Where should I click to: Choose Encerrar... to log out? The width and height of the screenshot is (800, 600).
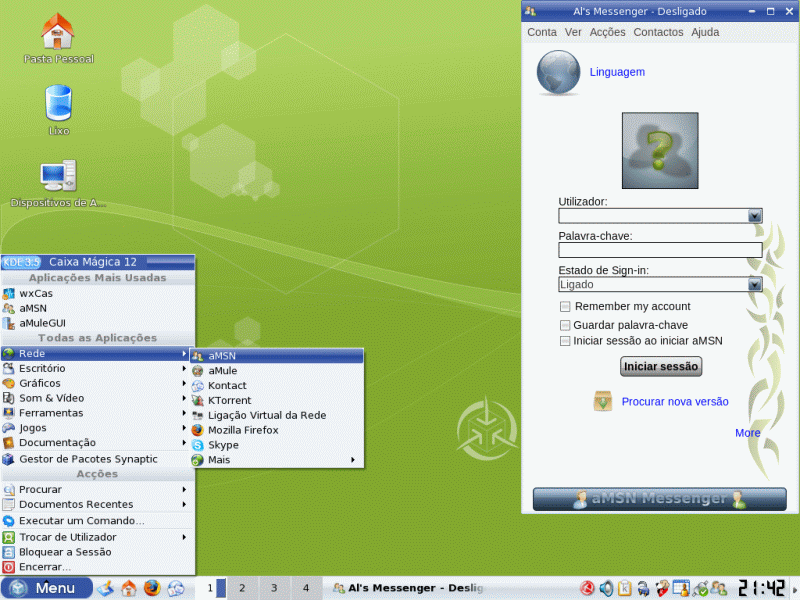click(98, 566)
